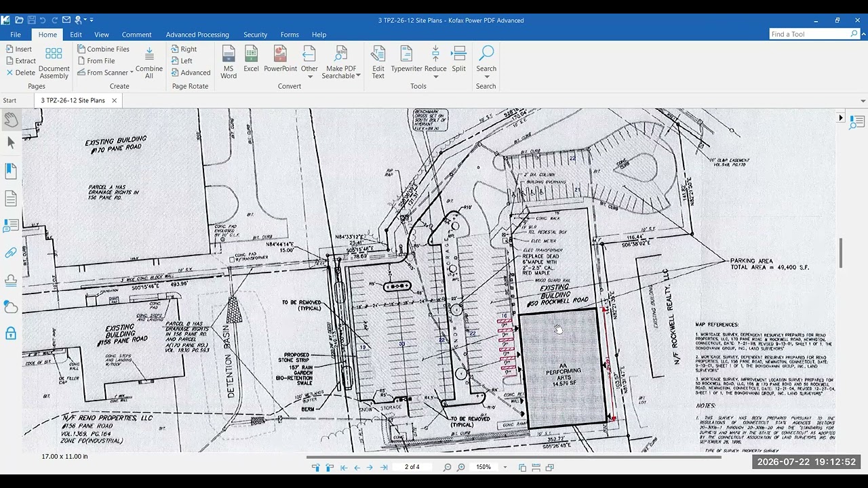The width and height of the screenshot is (868, 488).
Task: Click the Split document icon
Action: [x=459, y=59]
